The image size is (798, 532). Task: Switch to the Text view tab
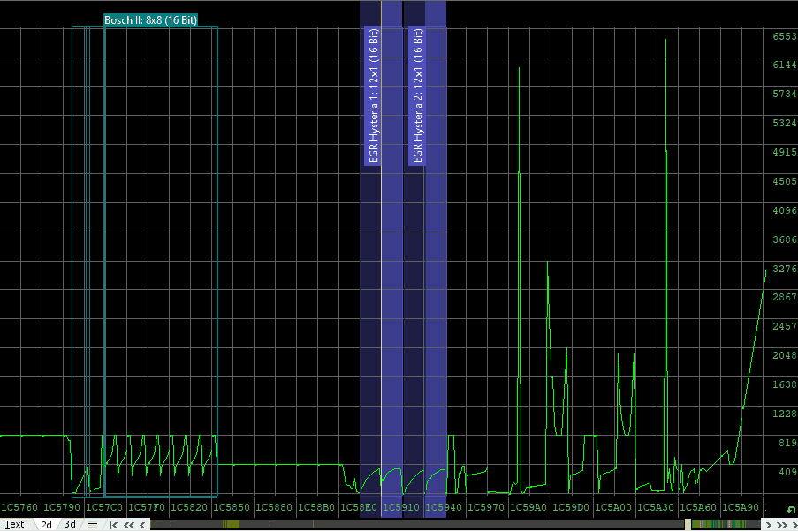[x=14, y=524]
